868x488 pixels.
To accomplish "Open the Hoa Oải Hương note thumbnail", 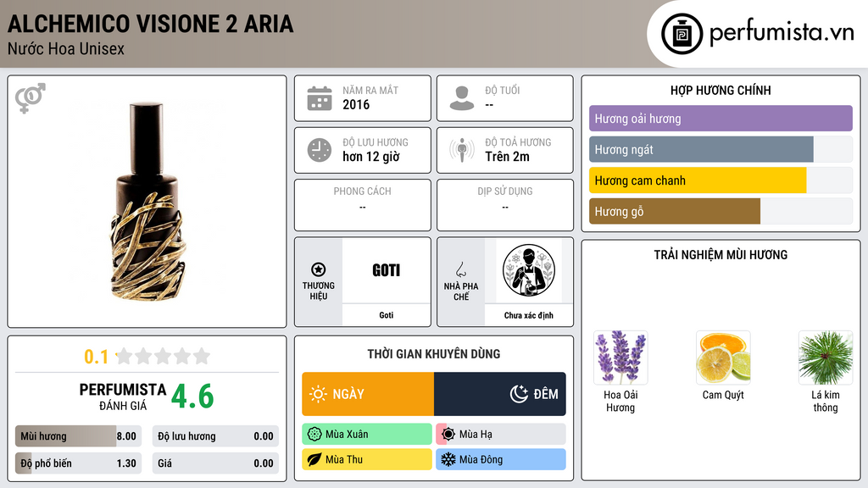I will point(620,358).
